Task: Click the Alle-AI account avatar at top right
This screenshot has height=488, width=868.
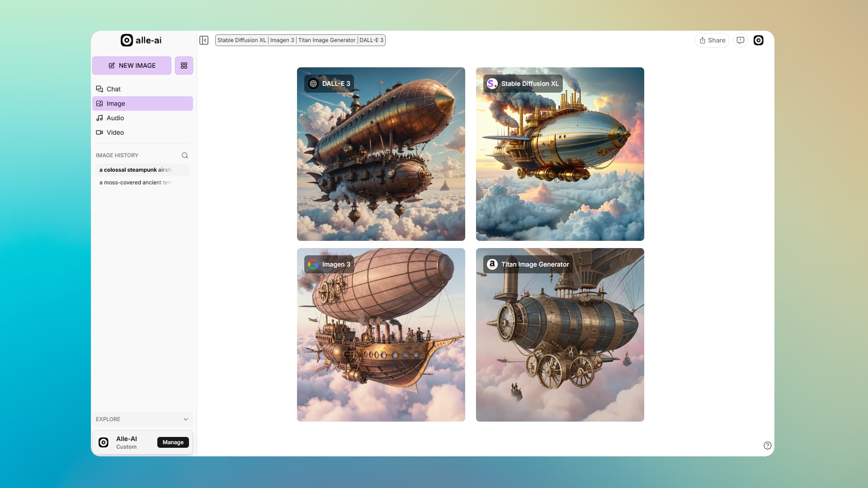Action: 759,40
